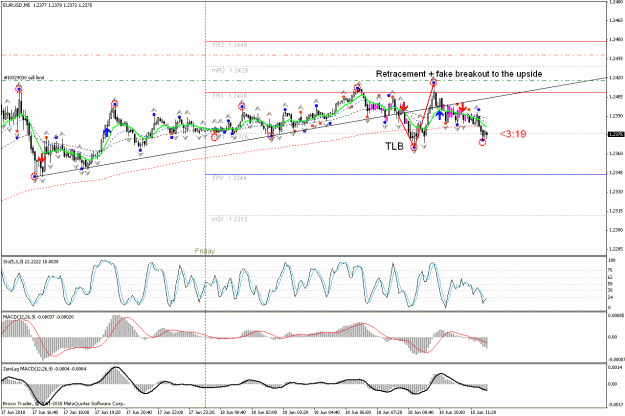Screen dimensions: 625x416
Task: Click the ZeroLag MACD(12,26,9) indicator label
Action: (x=45, y=369)
